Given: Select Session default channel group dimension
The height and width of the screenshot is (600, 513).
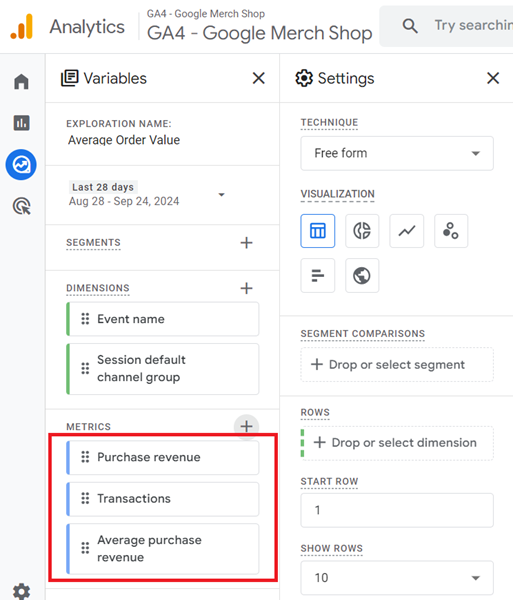Looking at the screenshot, I should click(x=163, y=368).
